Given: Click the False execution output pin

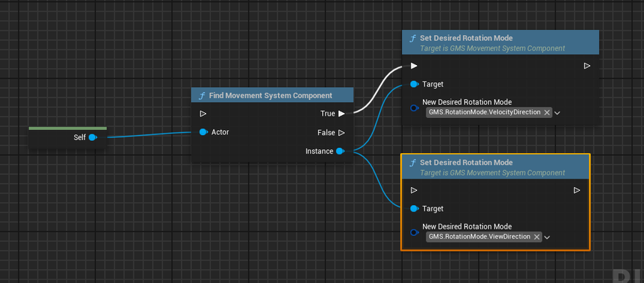Looking at the screenshot, I should 342,132.
